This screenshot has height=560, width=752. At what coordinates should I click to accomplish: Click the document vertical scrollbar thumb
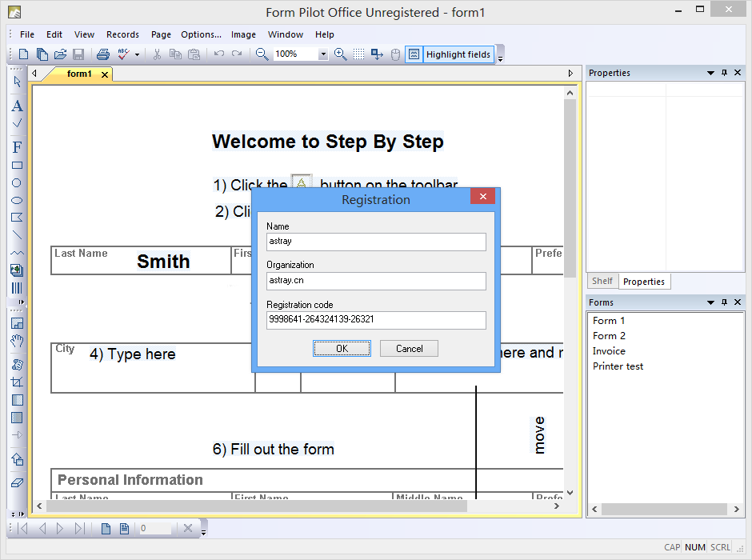point(570,189)
